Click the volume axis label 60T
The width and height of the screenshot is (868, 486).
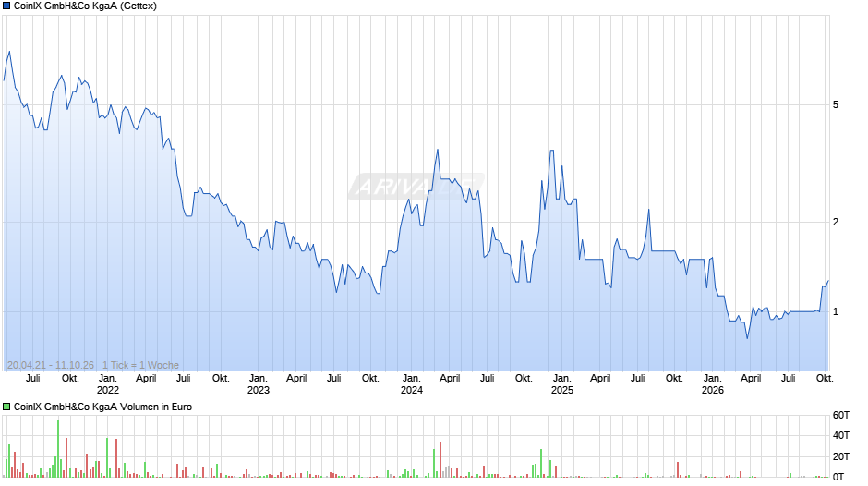coord(841,415)
